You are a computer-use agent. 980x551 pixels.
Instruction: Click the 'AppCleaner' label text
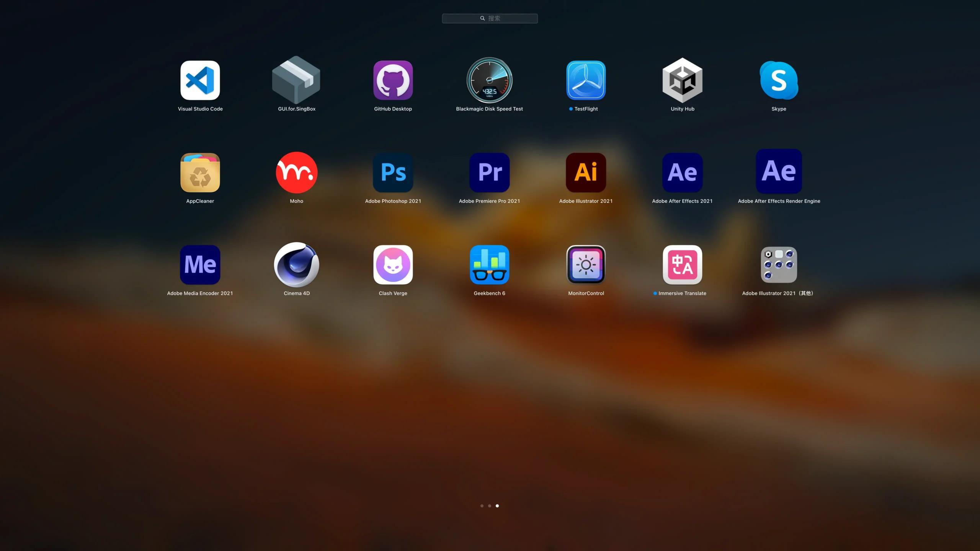tap(200, 201)
